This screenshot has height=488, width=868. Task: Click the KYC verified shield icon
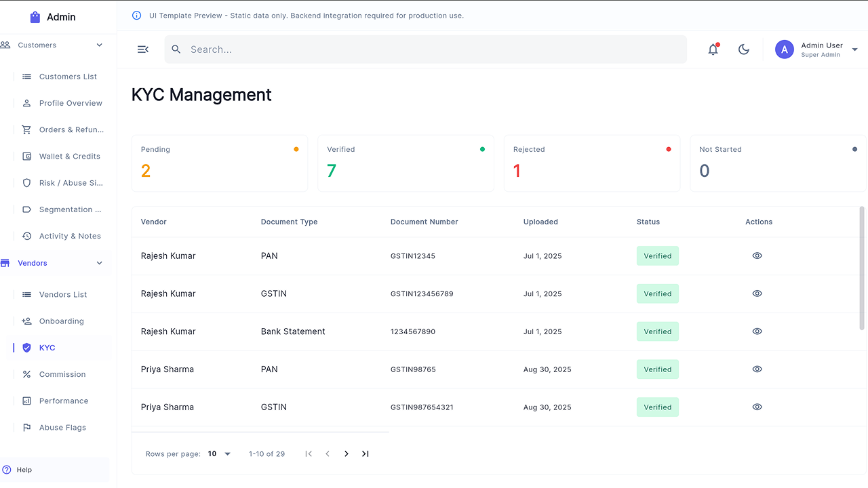pyautogui.click(x=27, y=348)
